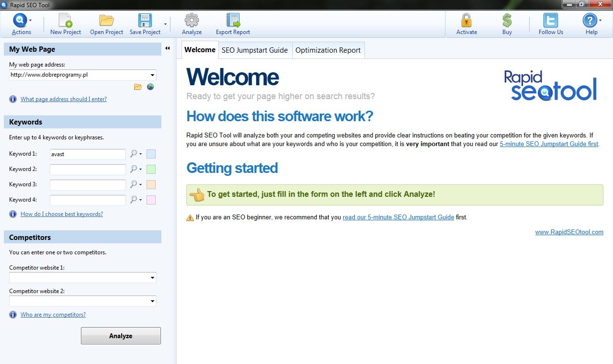Expand the Save Project dropdown arrow
This screenshot has width=613, height=364.
(x=166, y=23)
